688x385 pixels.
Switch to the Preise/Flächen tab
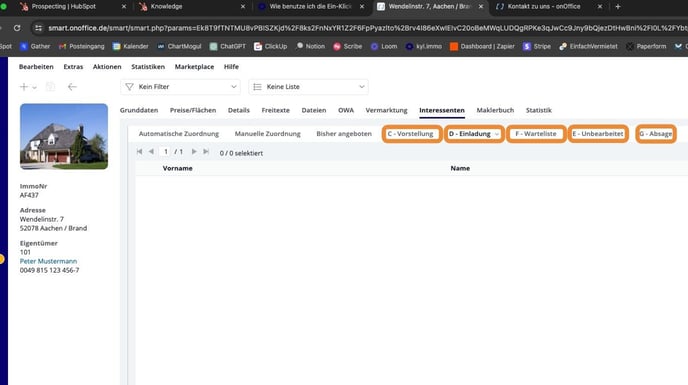click(x=193, y=110)
